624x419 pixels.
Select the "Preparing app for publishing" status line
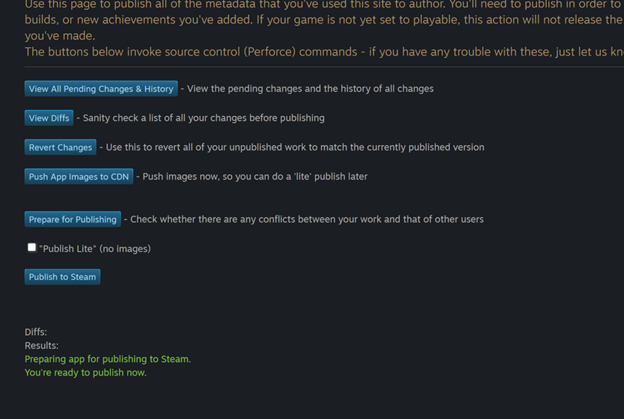pos(107,359)
